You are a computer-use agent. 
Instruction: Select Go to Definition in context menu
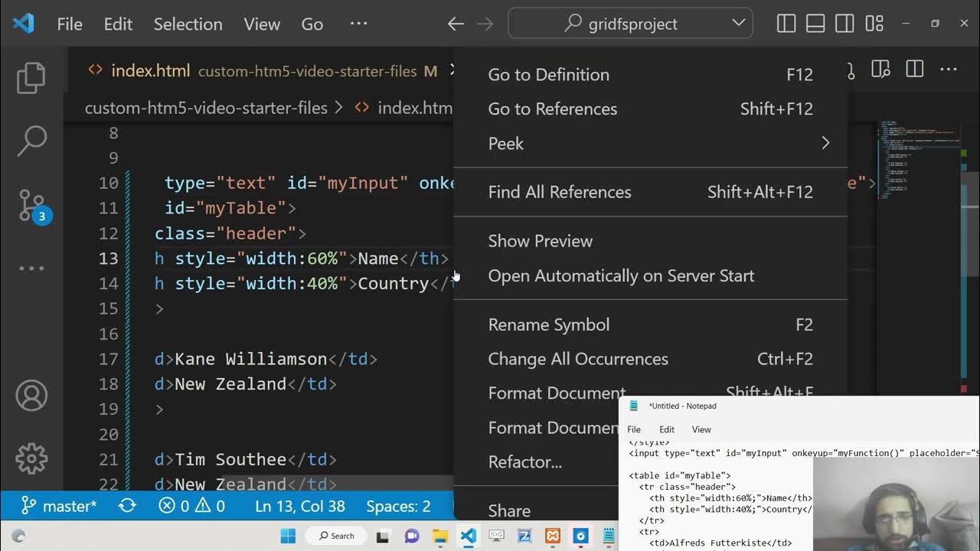(x=548, y=74)
